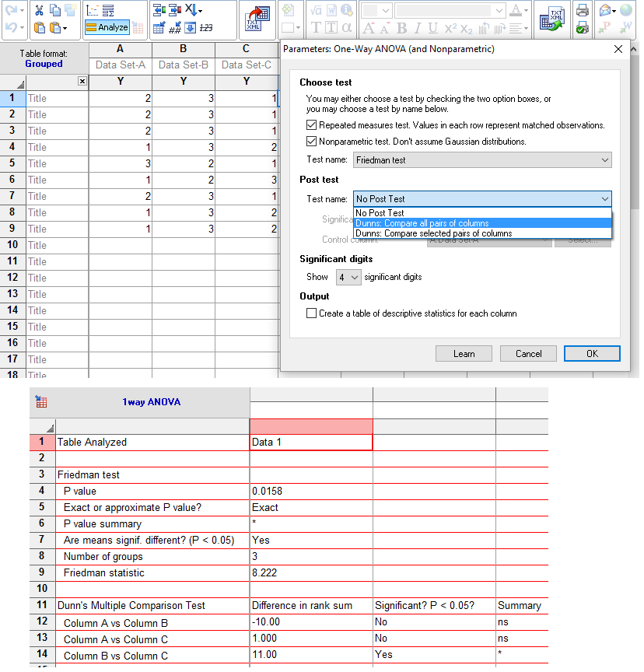Select Dunns: Compare all pairs of columns
Screen dimensions: 644x672
[482, 223]
